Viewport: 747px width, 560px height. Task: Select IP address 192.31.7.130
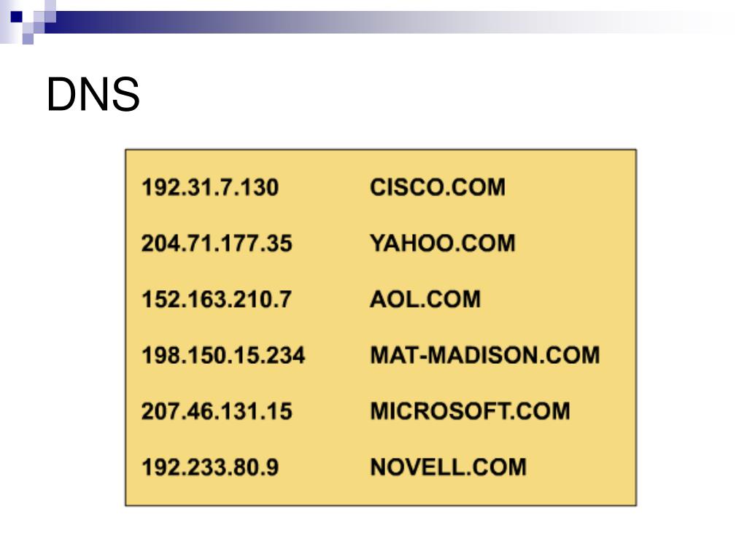coord(210,187)
